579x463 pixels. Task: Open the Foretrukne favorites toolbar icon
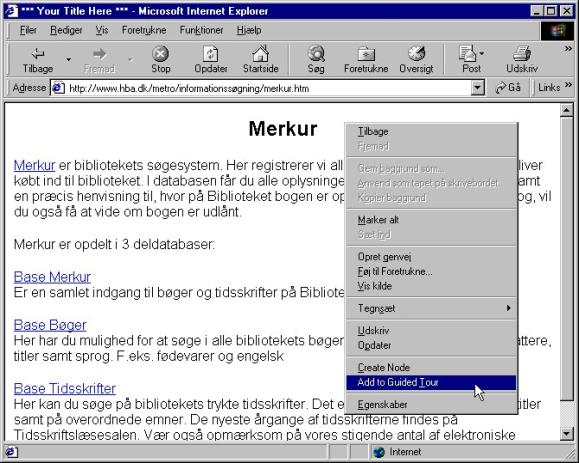coord(366,59)
